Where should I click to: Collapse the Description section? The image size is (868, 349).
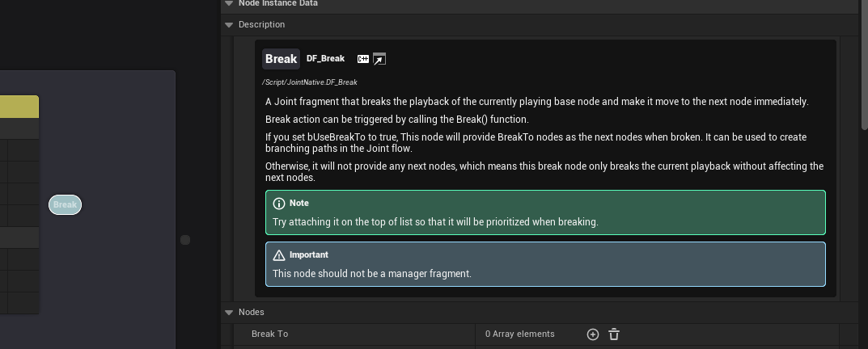coord(229,25)
